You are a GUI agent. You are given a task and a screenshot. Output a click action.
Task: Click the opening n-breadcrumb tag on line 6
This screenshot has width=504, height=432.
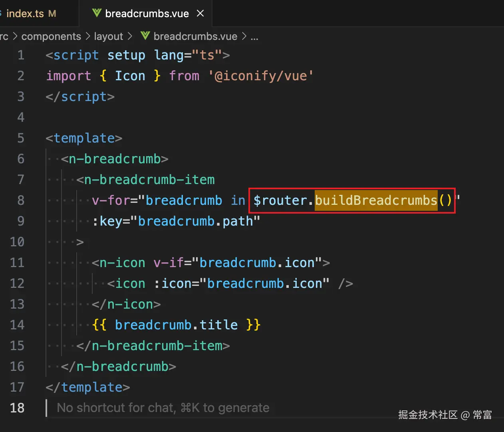[x=115, y=159]
